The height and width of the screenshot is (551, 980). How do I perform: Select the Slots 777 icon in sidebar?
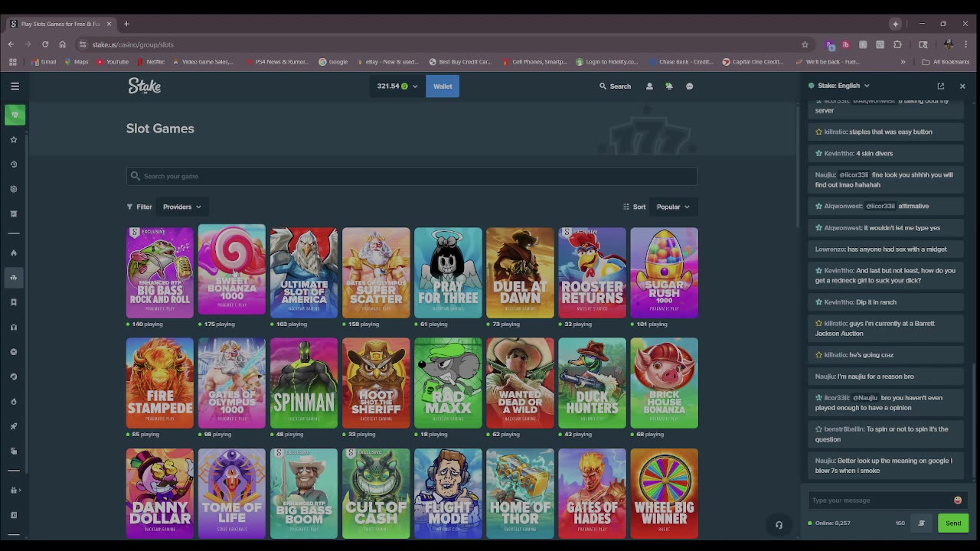13,277
